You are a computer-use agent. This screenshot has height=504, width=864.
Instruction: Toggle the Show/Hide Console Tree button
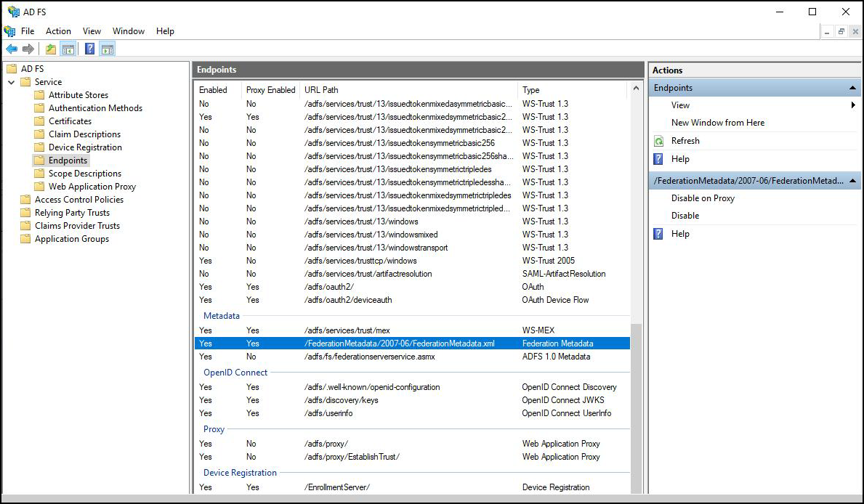[x=68, y=49]
